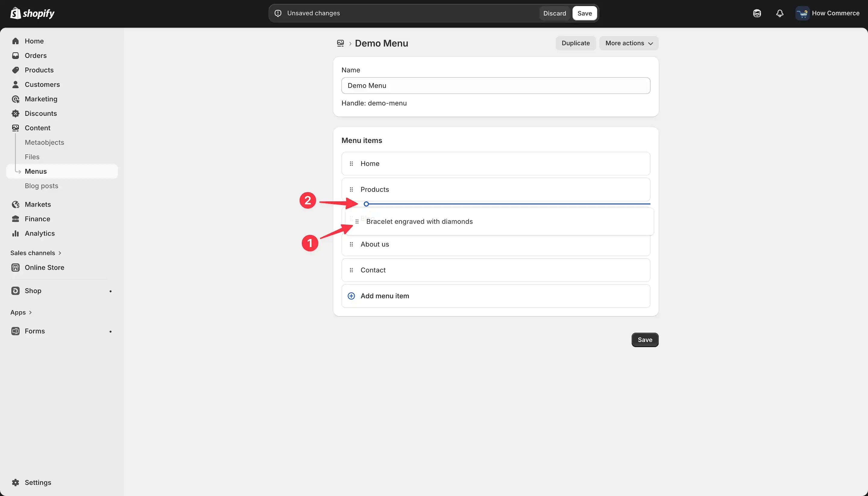
Task: Click the Contact menu item
Action: [495, 270]
